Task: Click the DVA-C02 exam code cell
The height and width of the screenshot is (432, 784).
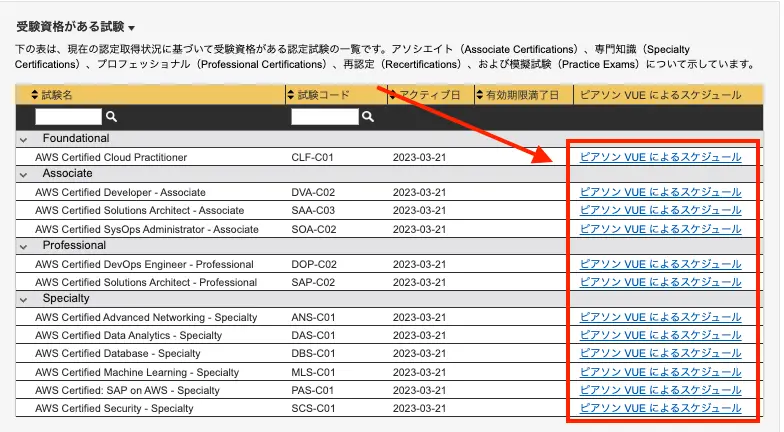Action: (x=314, y=192)
